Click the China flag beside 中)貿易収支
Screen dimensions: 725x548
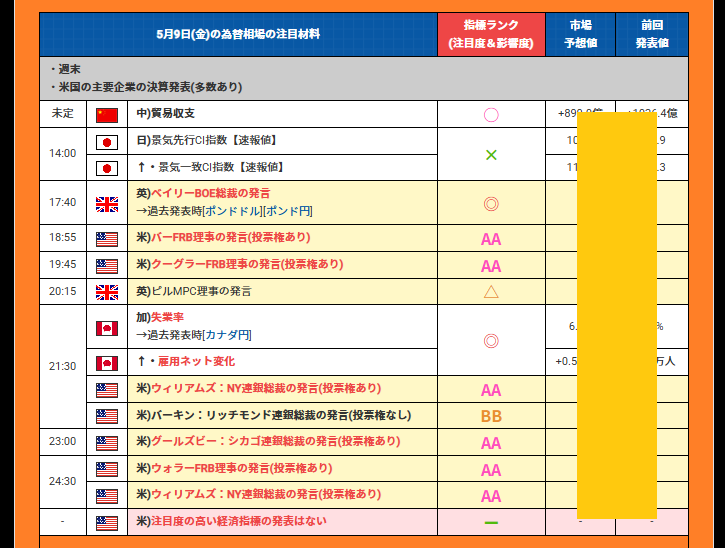point(107,115)
